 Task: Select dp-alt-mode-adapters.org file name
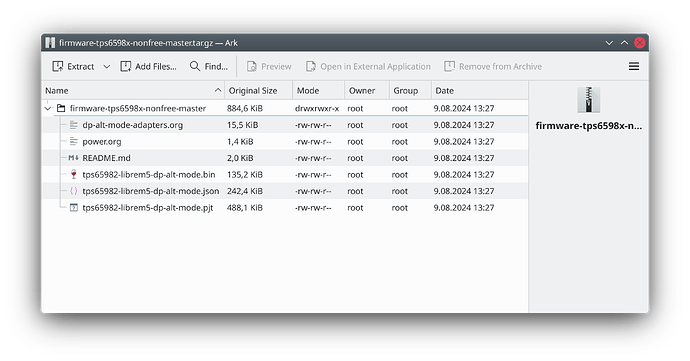132,125
